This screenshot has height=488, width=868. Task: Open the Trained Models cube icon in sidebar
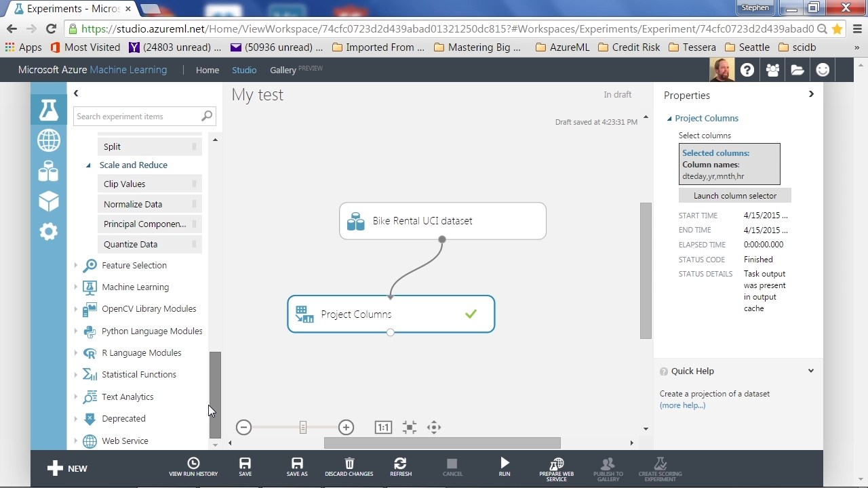[x=48, y=201]
